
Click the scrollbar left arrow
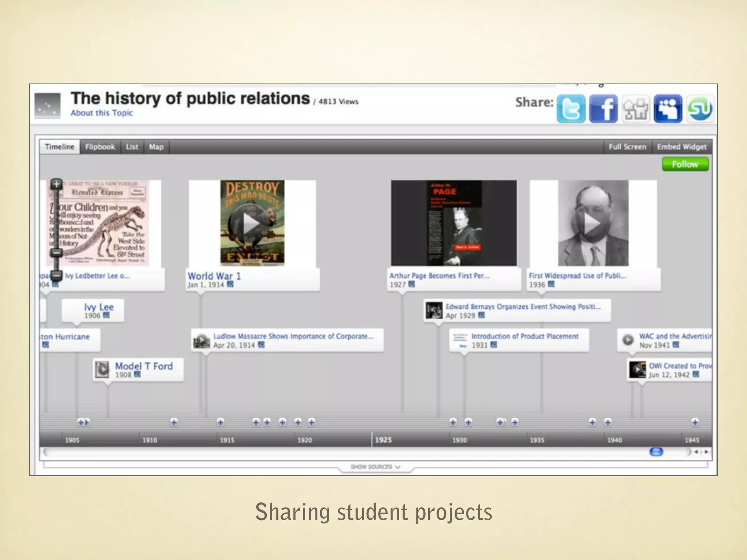click(x=696, y=452)
